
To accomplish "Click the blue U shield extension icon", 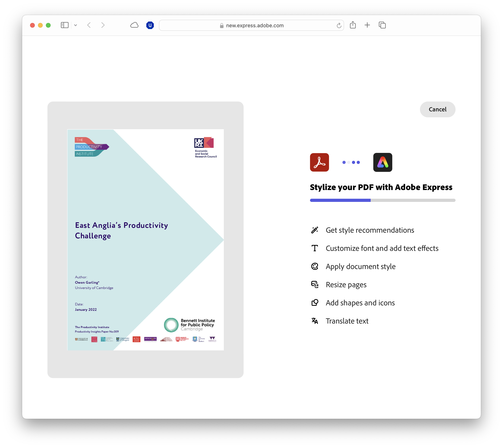I will [150, 25].
